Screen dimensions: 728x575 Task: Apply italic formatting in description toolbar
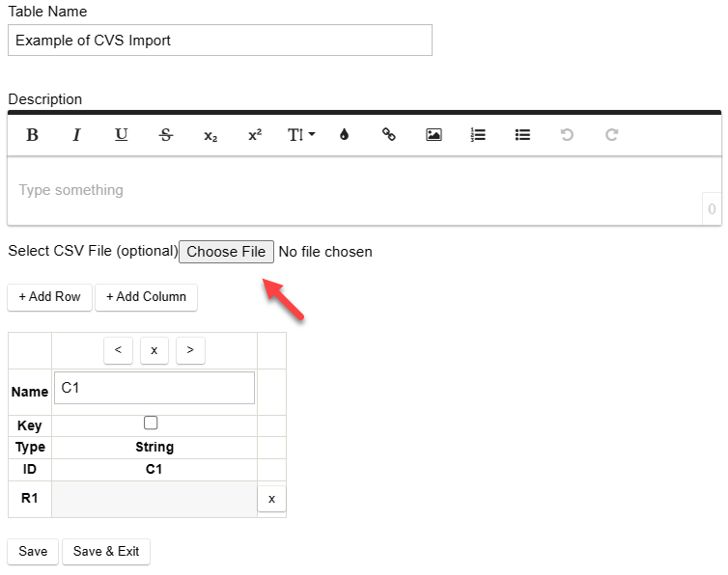coord(76,135)
